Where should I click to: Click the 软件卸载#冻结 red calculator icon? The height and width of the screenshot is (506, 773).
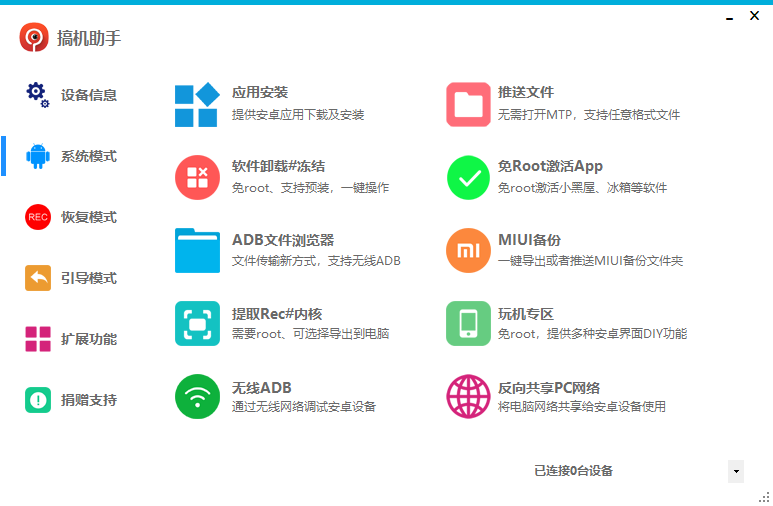(x=197, y=178)
